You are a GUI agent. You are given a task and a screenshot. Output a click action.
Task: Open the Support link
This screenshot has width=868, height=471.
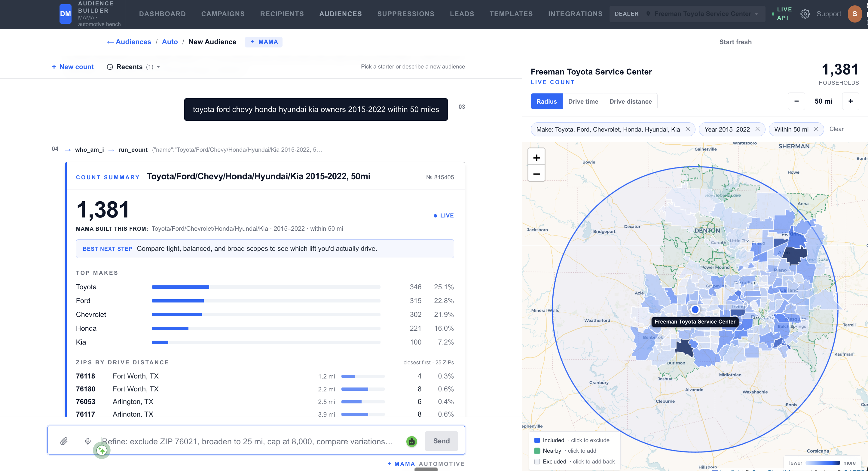coord(829,14)
